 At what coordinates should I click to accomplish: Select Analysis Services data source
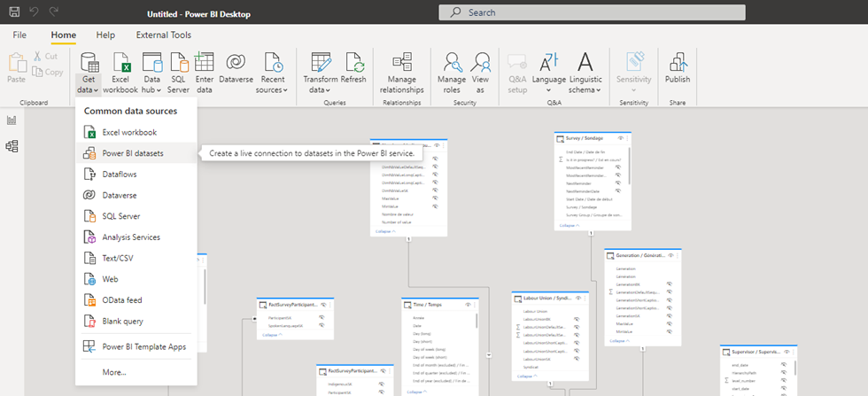click(136, 237)
